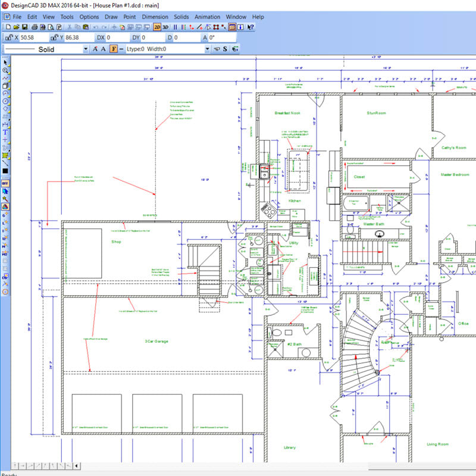Select the Zoom magnifier tool
The width and height of the screenshot is (476, 476).
point(5,70)
